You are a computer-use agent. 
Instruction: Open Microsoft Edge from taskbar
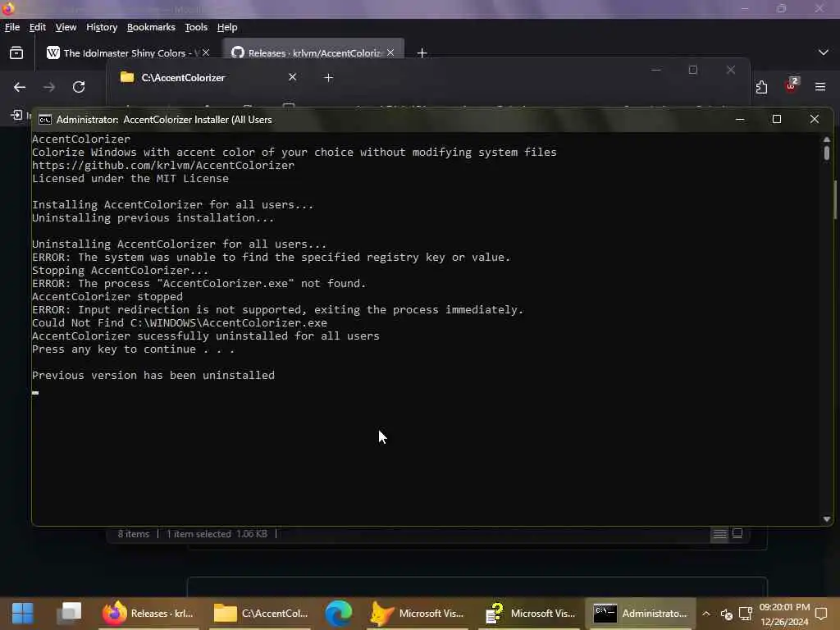(339, 613)
